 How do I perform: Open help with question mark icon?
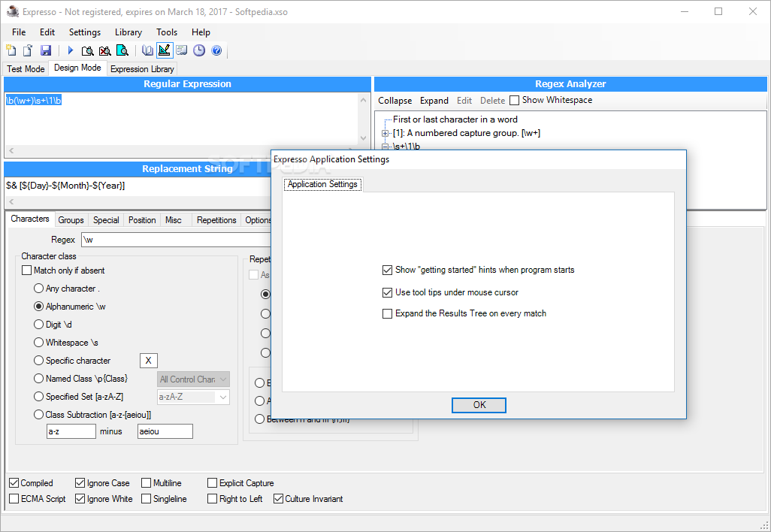click(216, 50)
